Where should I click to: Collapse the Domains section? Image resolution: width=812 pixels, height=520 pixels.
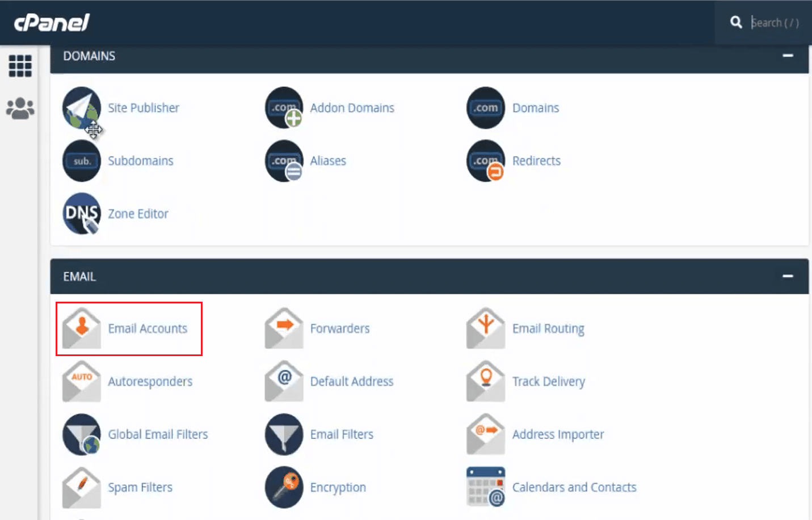pos(788,56)
